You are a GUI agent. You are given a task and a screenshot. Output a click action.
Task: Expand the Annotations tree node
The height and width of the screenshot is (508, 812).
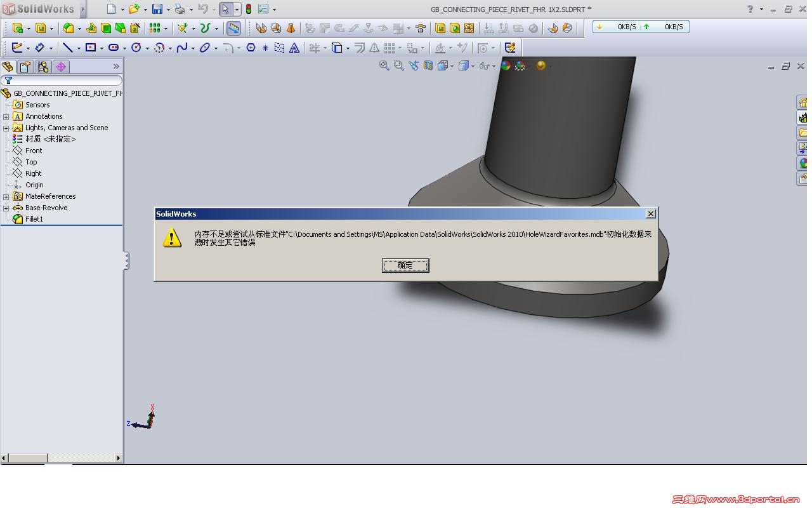coord(6,117)
